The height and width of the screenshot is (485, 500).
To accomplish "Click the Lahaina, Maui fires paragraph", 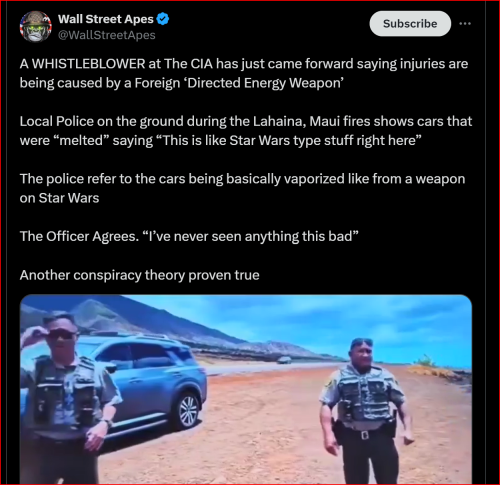I will click(x=246, y=131).
